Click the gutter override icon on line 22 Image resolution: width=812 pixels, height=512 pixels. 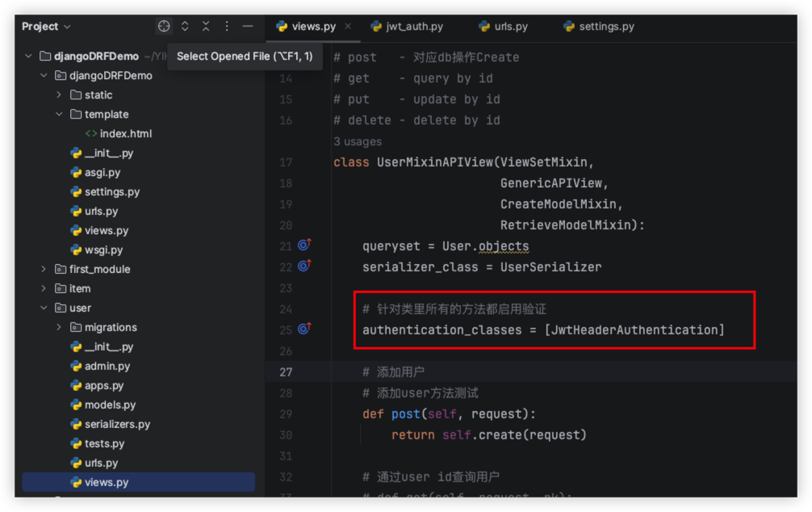click(304, 266)
